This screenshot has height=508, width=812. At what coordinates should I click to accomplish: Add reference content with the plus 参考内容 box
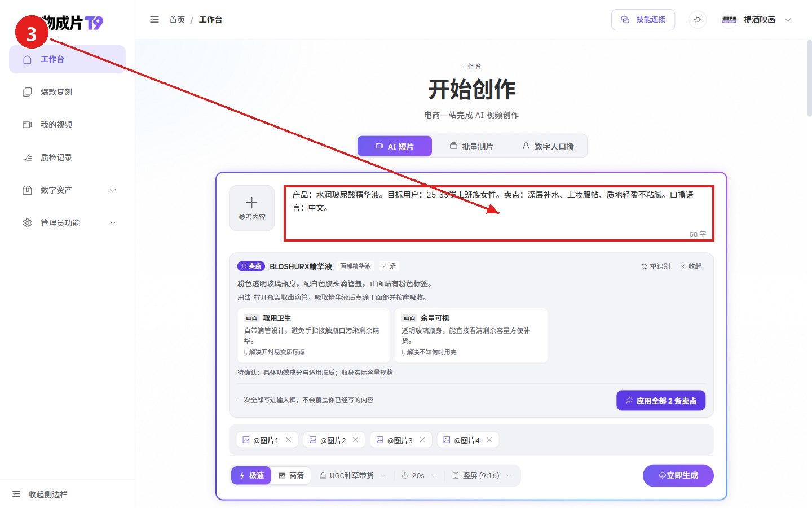pos(252,208)
